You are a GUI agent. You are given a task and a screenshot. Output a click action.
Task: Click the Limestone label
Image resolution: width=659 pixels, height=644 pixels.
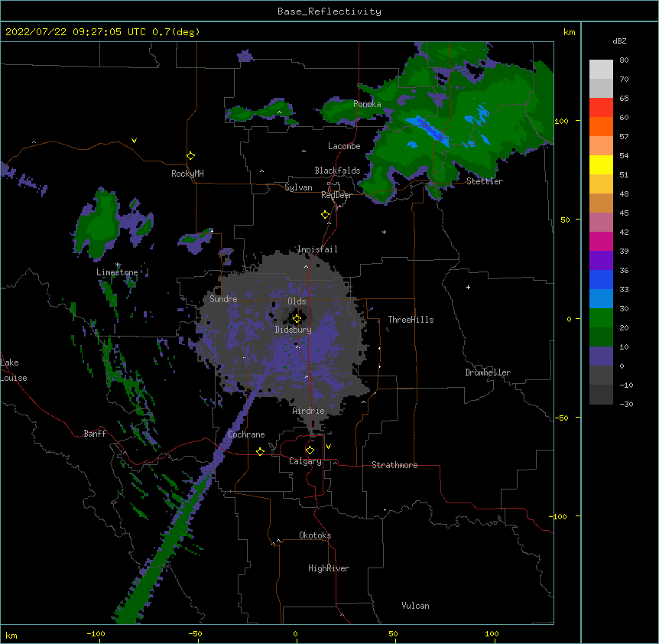click(117, 272)
